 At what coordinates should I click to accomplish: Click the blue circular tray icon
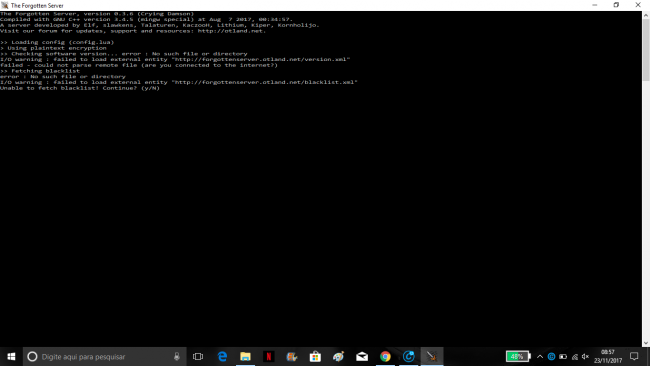point(551,356)
